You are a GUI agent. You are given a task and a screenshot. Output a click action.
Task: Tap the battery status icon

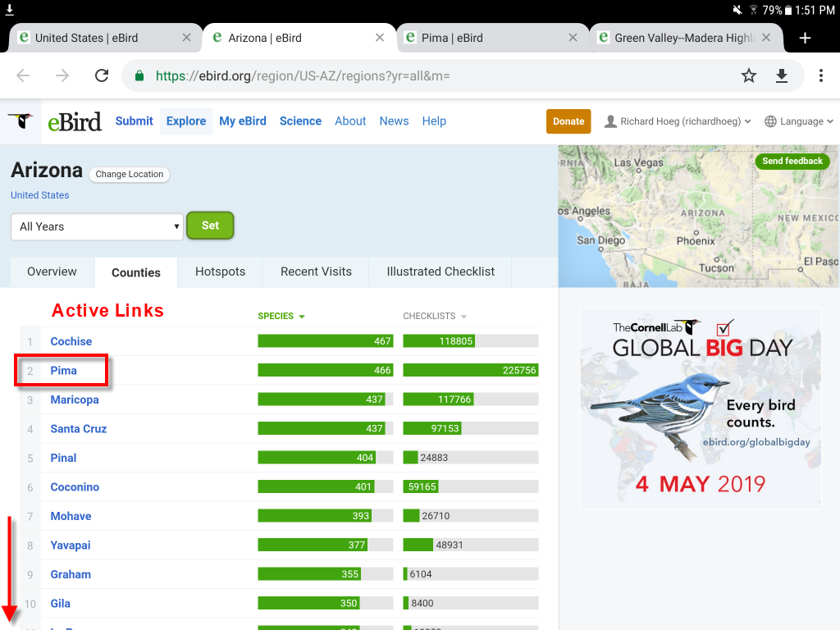click(x=788, y=10)
